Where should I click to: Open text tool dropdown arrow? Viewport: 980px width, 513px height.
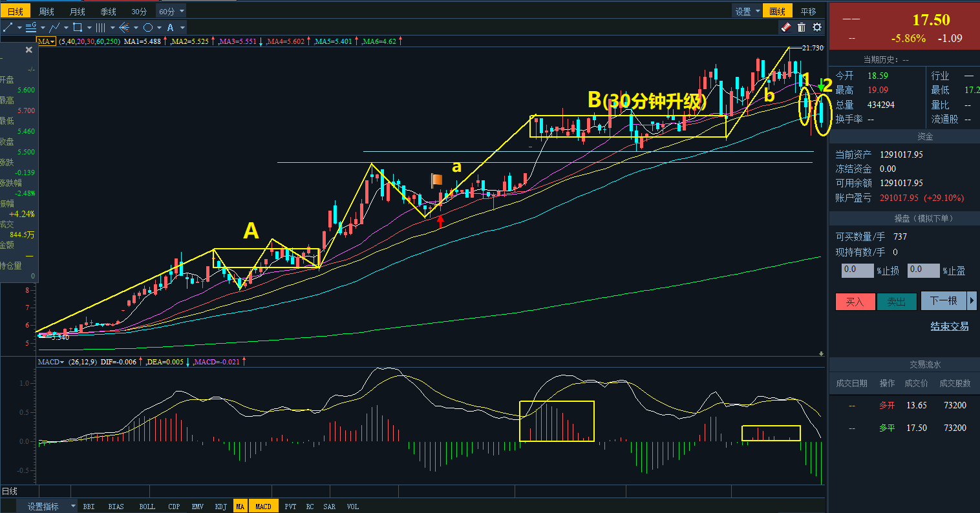click(x=182, y=28)
